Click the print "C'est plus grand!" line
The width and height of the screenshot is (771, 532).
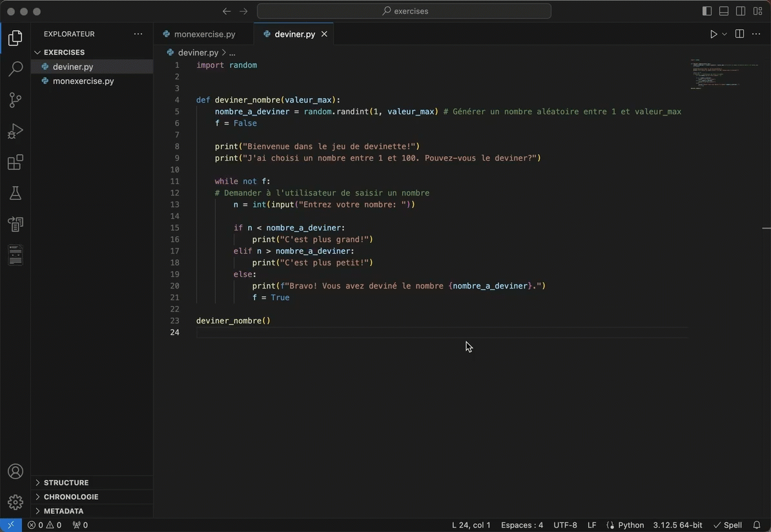(x=313, y=240)
